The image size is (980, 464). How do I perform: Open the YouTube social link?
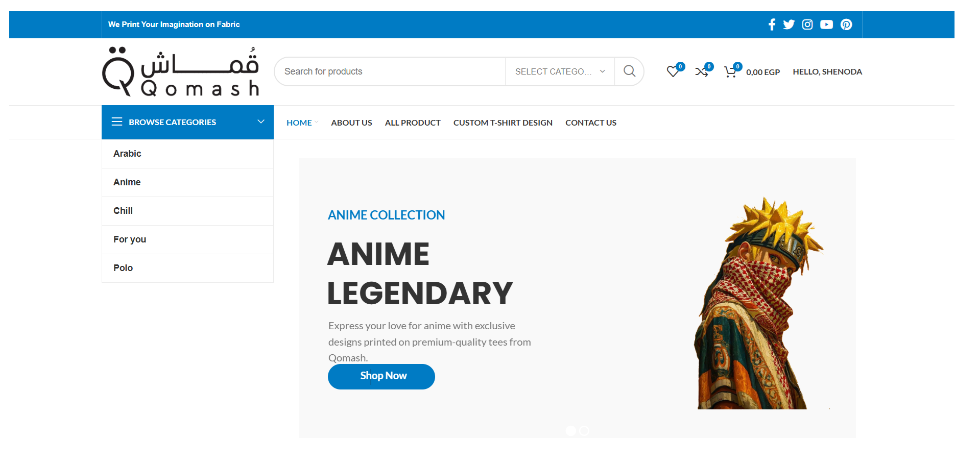click(826, 25)
